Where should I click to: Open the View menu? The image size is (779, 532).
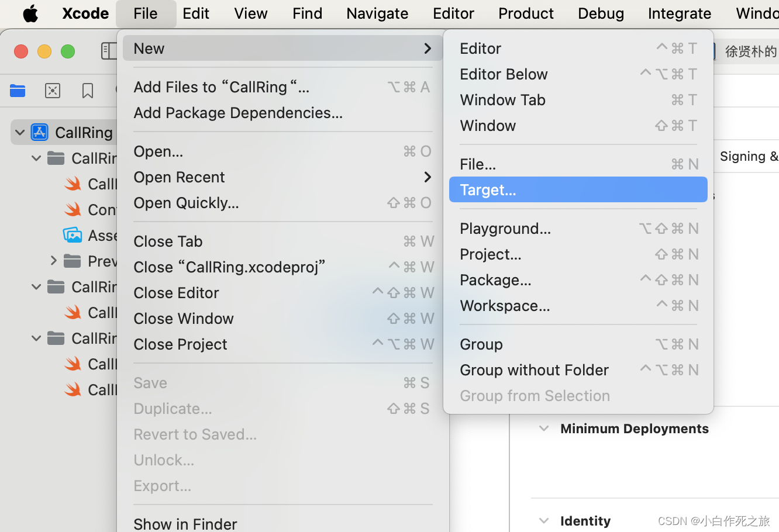click(251, 13)
